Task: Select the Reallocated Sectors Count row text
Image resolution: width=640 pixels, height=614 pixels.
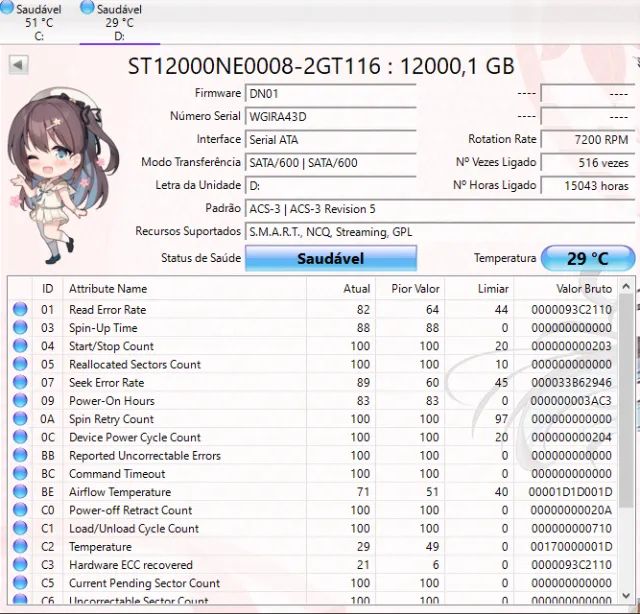Action: tap(135, 364)
